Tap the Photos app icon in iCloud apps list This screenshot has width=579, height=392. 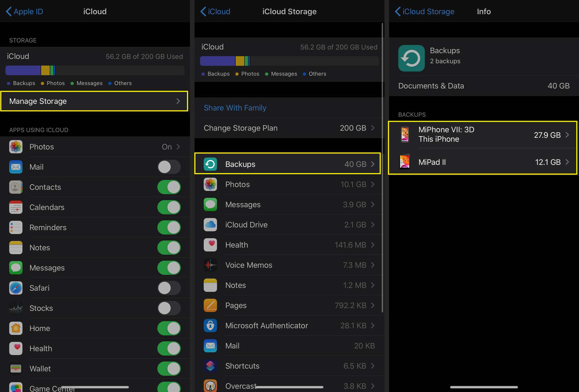pyautogui.click(x=16, y=147)
